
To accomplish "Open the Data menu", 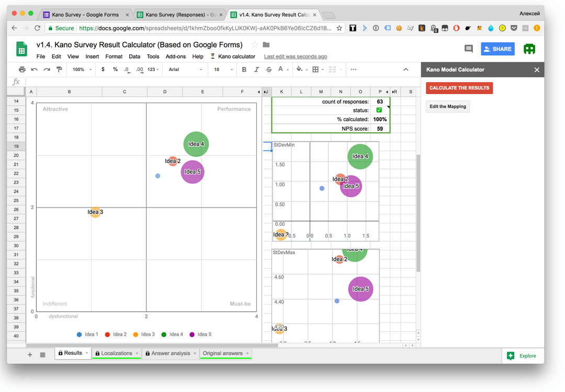I will 134,56.
